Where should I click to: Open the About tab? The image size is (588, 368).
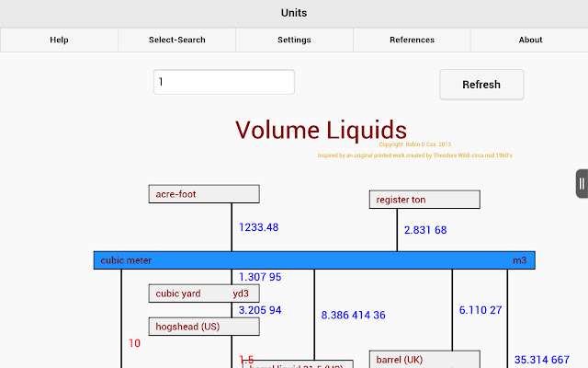[530, 40]
